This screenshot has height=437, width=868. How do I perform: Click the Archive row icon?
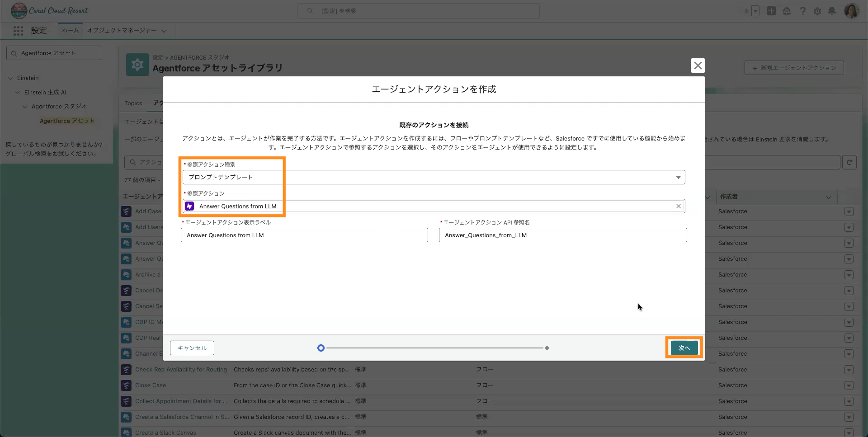pyautogui.click(x=126, y=275)
